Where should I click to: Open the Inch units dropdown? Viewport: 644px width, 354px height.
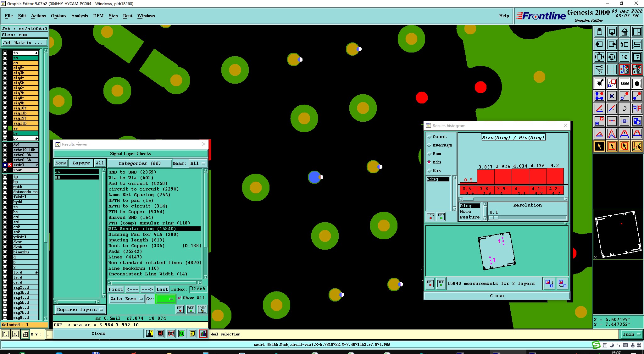point(631,334)
